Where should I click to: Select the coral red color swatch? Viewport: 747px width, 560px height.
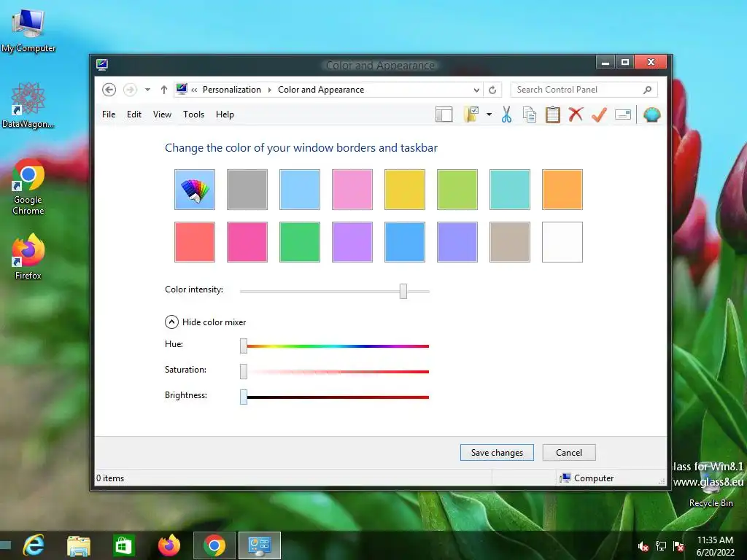click(195, 242)
